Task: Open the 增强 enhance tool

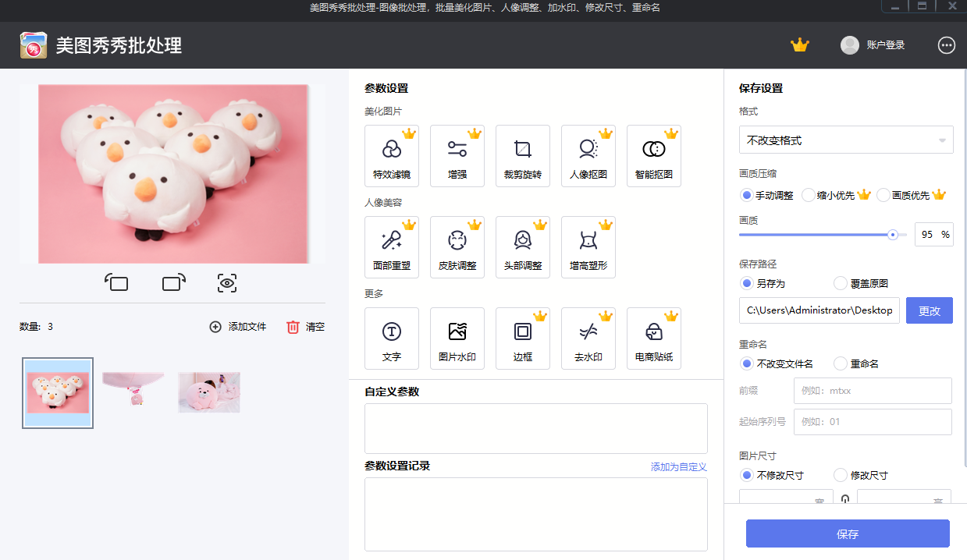Action: [457, 156]
